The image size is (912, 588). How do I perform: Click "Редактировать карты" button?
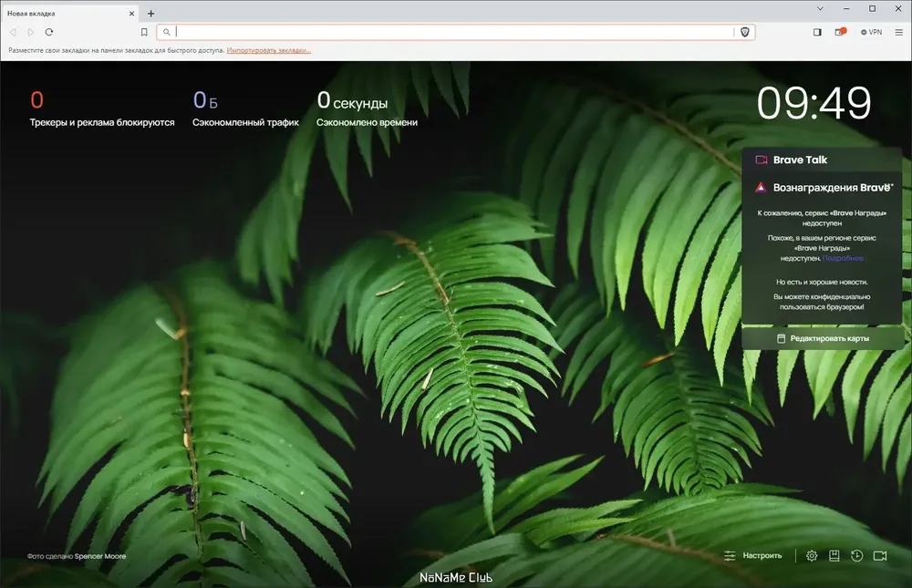pyautogui.click(x=823, y=338)
